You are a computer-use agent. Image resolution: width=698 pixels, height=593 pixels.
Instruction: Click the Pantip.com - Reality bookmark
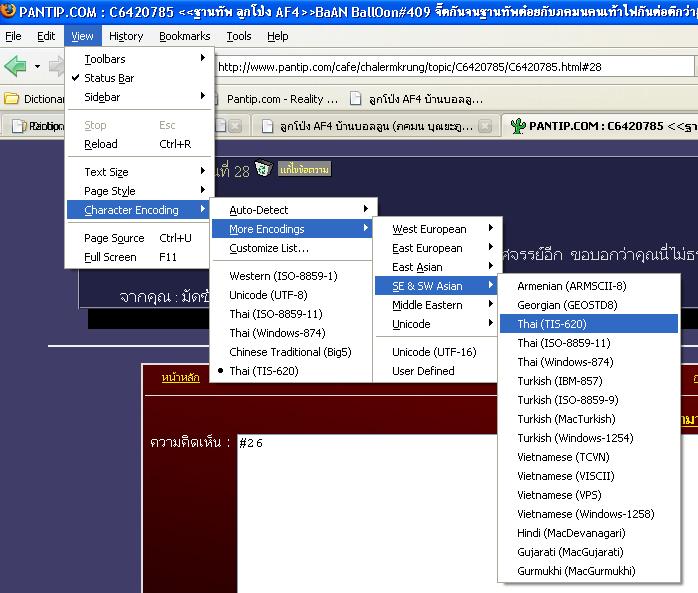[282, 99]
